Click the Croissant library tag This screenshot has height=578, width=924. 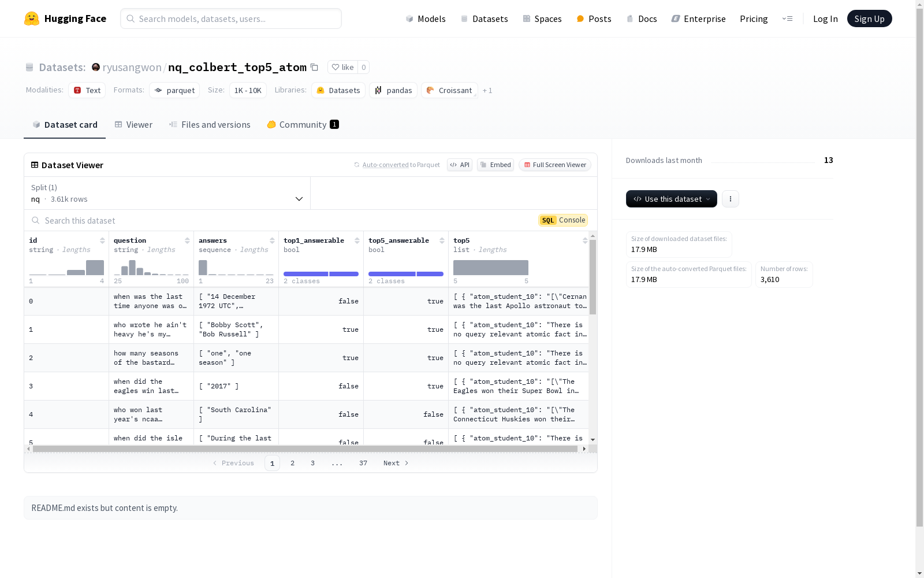point(449,90)
